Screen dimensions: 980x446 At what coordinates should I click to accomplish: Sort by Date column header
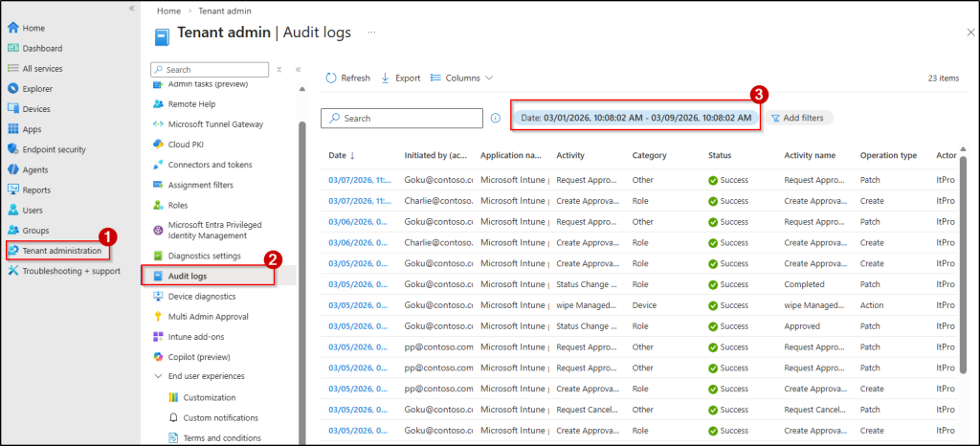click(x=342, y=156)
